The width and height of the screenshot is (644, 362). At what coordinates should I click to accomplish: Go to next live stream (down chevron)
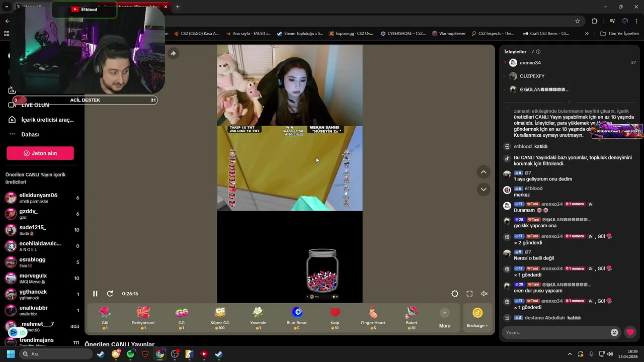click(x=484, y=190)
